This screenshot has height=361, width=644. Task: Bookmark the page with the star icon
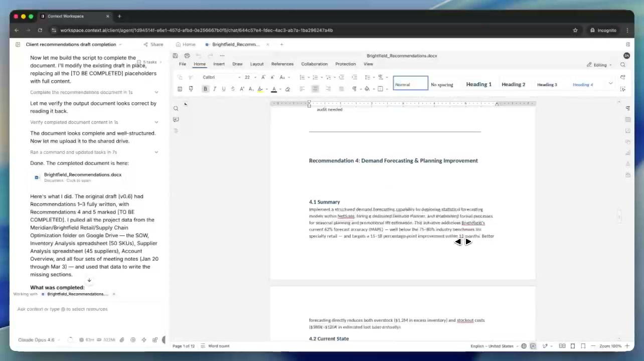pyautogui.click(x=575, y=30)
